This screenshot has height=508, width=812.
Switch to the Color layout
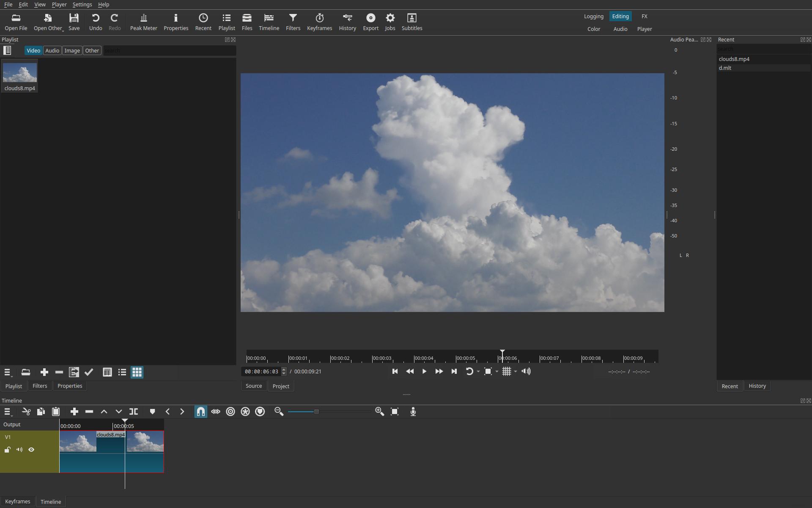[593, 29]
